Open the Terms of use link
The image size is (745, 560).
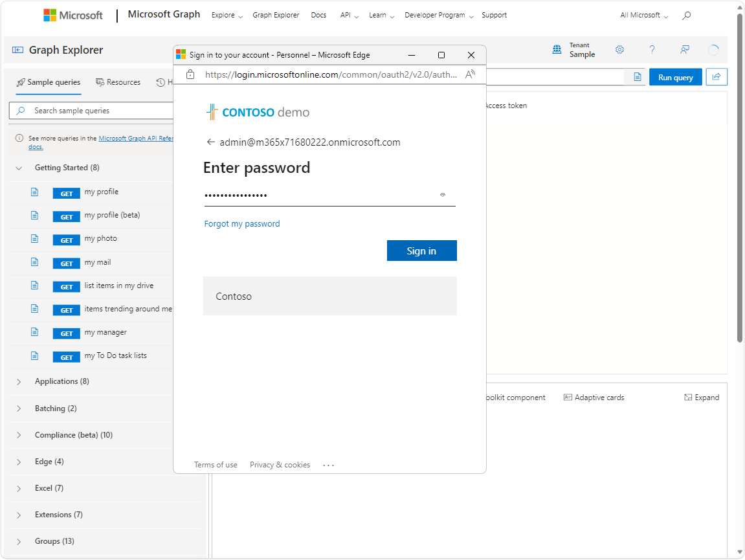point(216,465)
